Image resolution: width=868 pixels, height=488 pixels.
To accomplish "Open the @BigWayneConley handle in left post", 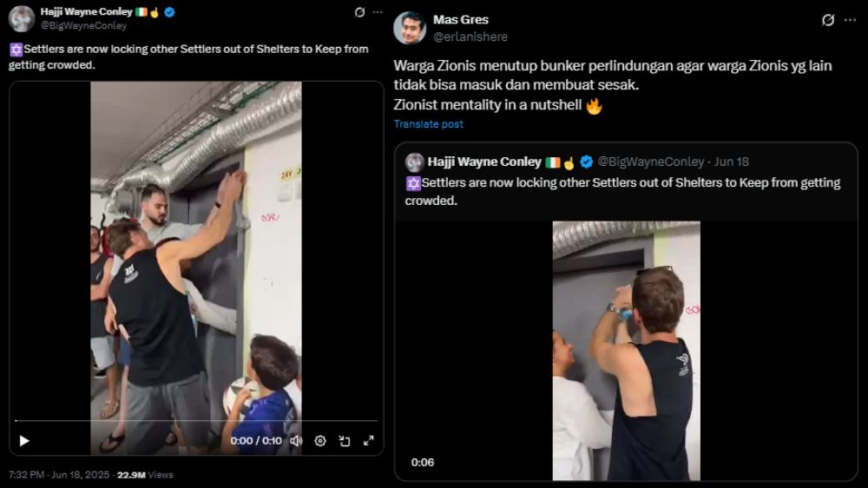I will pos(83,26).
